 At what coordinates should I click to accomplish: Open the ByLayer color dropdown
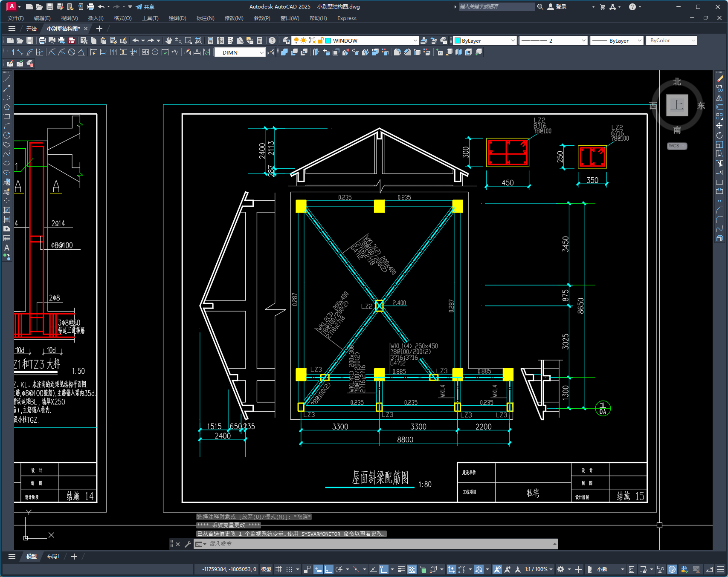pyautogui.click(x=485, y=40)
